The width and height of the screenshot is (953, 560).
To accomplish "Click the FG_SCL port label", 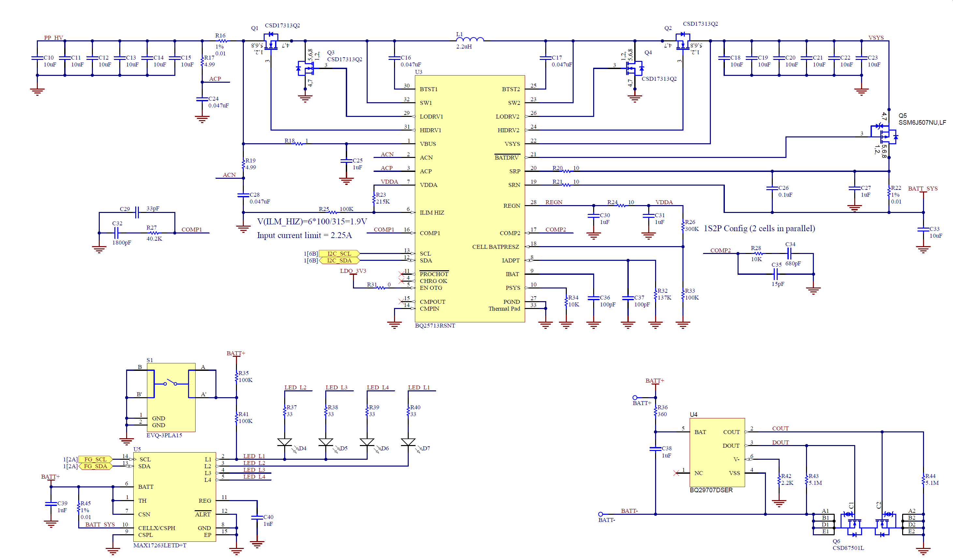I will point(95,459).
